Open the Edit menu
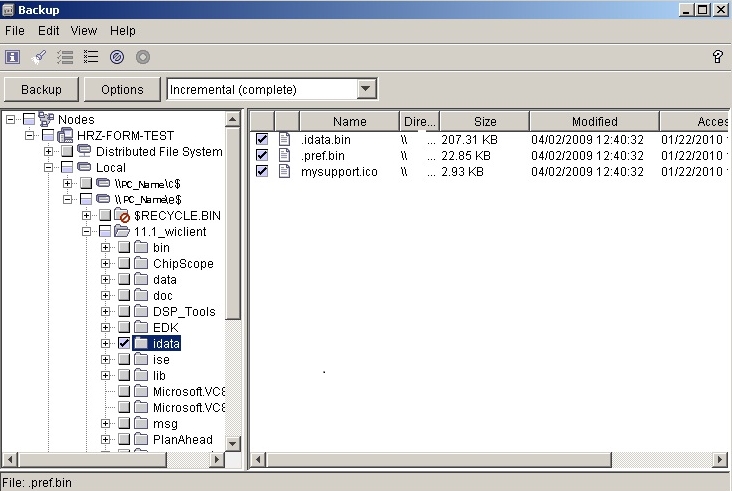Image resolution: width=732 pixels, height=491 pixels. tap(49, 31)
